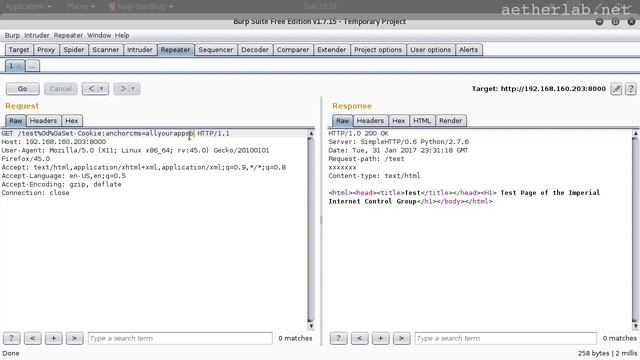The width and height of the screenshot is (640, 360).
Task: Go to next request search match
Action: 74,338
